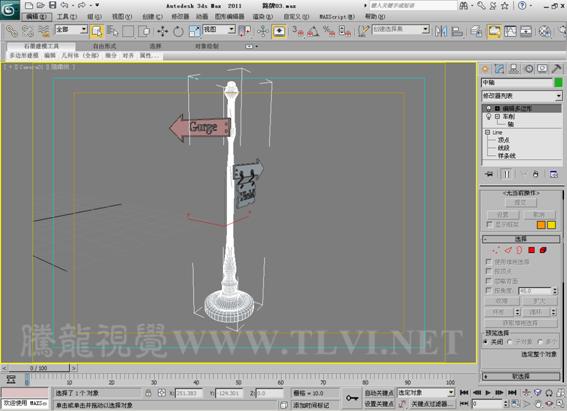This screenshot has height=411, width=567.
Task: Click the orange cage color swatch
Action: coord(541,225)
